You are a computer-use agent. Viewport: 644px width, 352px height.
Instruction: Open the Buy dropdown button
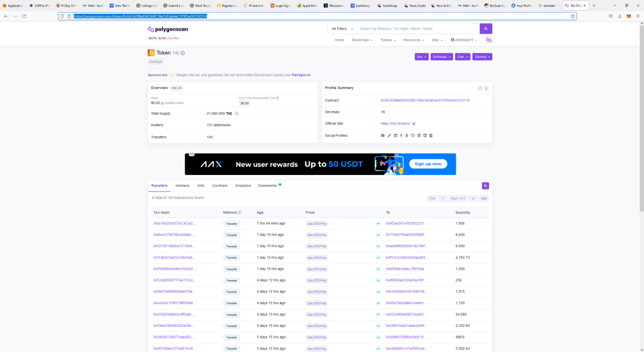tap(421, 56)
